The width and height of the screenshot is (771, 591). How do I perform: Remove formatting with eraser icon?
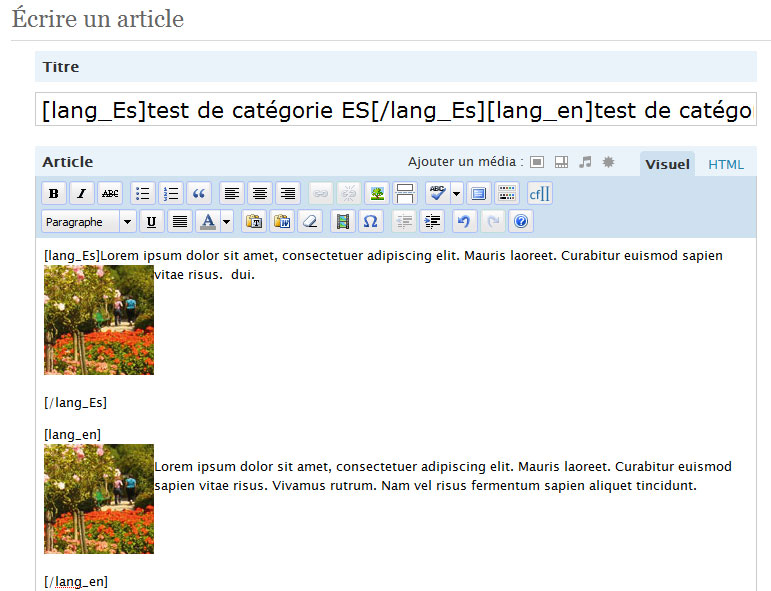pos(310,222)
